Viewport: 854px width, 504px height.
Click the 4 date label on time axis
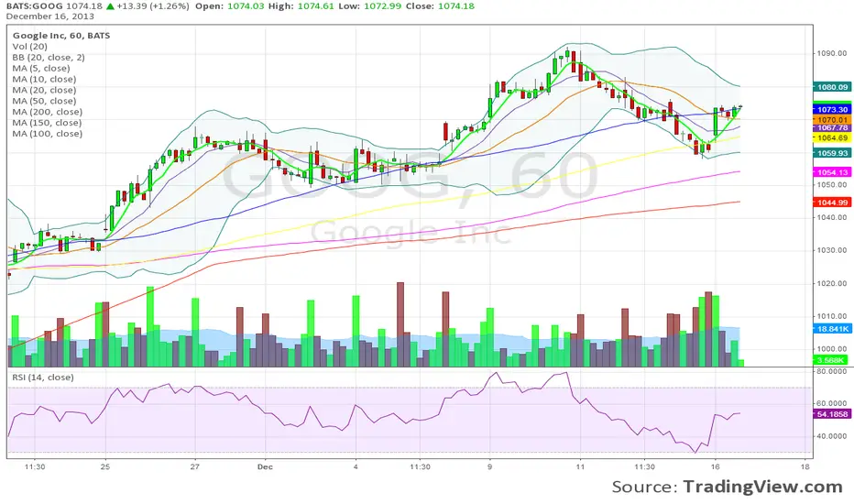pyautogui.click(x=356, y=467)
